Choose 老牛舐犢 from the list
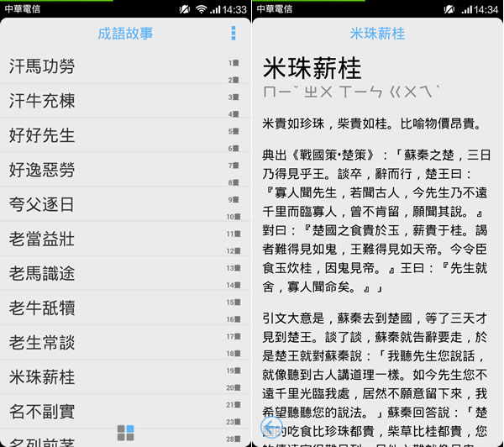The height and width of the screenshot is (447, 504). 125,308
